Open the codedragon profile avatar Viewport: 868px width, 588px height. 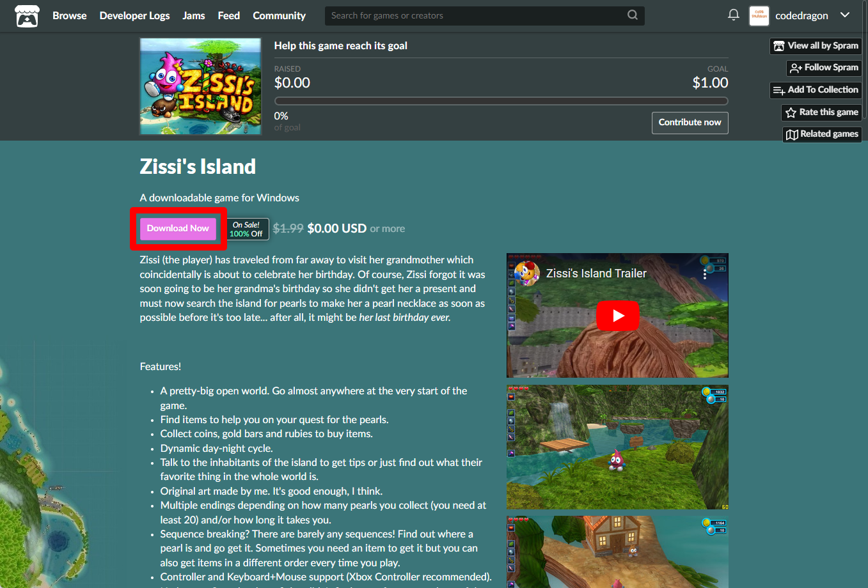tap(759, 15)
